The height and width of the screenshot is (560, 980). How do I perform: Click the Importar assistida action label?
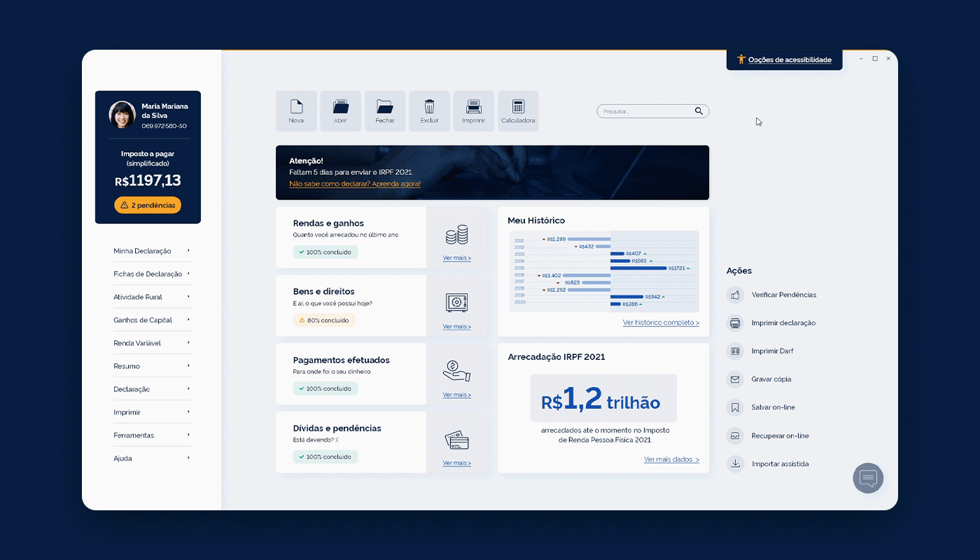tap(780, 463)
